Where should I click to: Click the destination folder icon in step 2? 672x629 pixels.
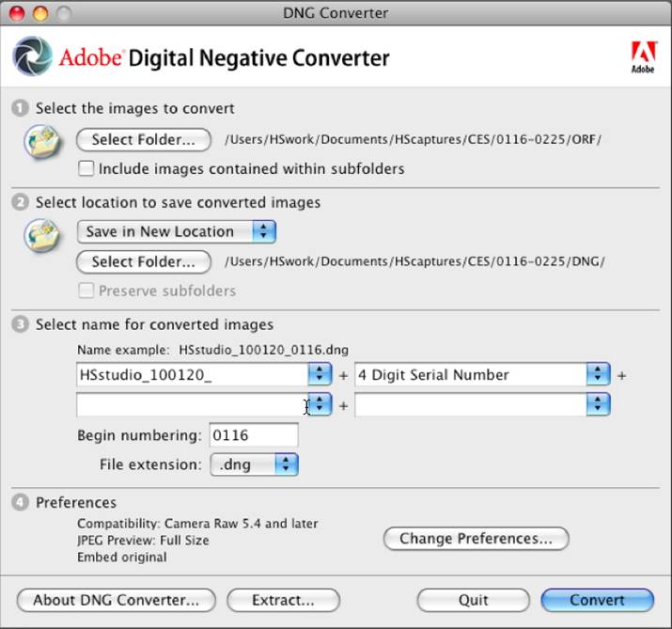click(x=42, y=234)
